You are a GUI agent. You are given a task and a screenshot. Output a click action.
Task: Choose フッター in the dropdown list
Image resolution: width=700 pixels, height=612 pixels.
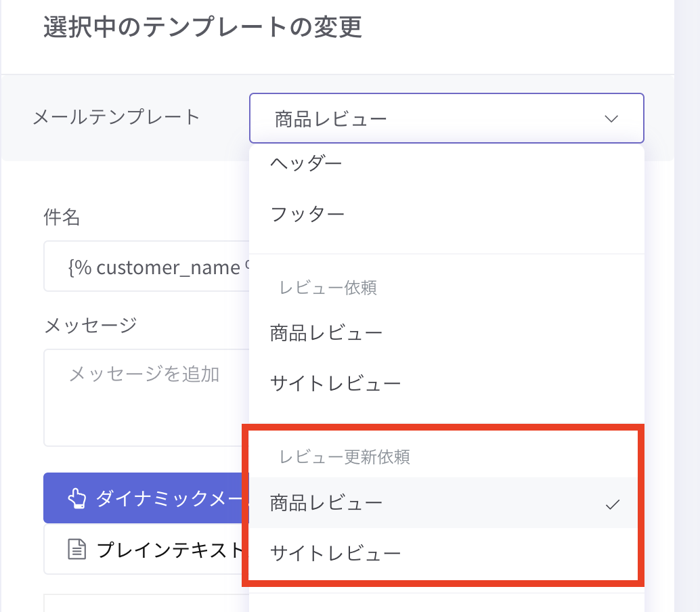click(x=308, y=215)
